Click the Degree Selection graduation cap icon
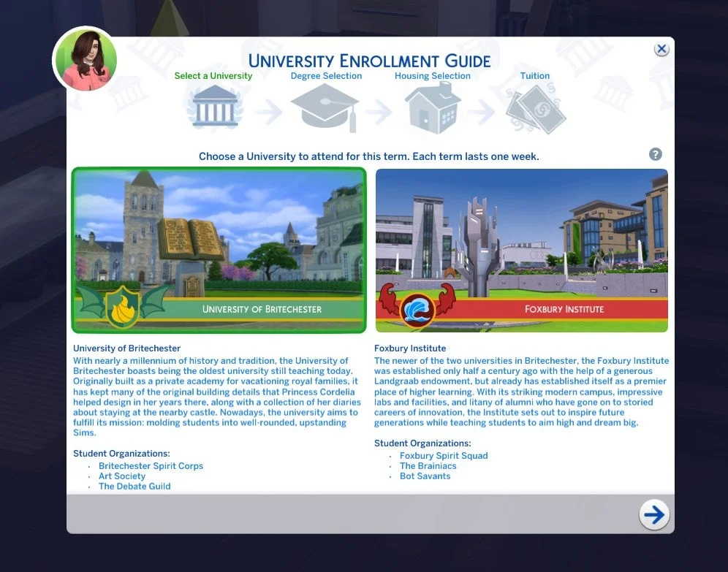This screenshot has width=728, height=572. coord(326,107)
